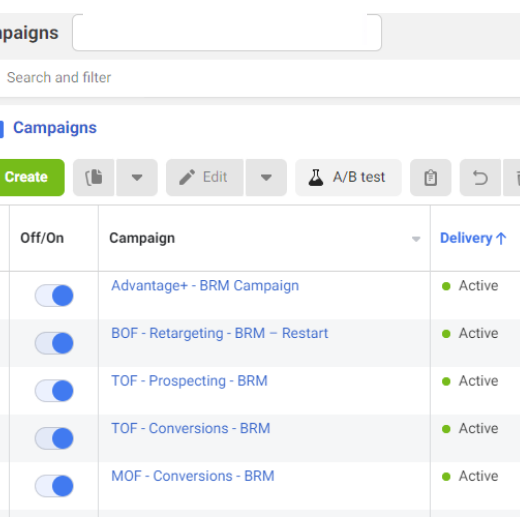Open the Campaign column dropdown arrow
This screenshot has height=520, width=520.
point(416,239)
